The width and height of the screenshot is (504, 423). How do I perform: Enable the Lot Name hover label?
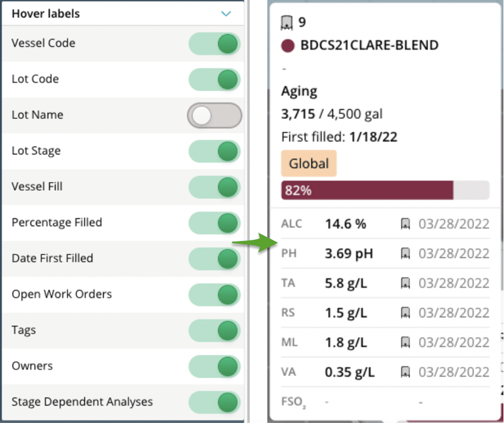tap(214, 116)
